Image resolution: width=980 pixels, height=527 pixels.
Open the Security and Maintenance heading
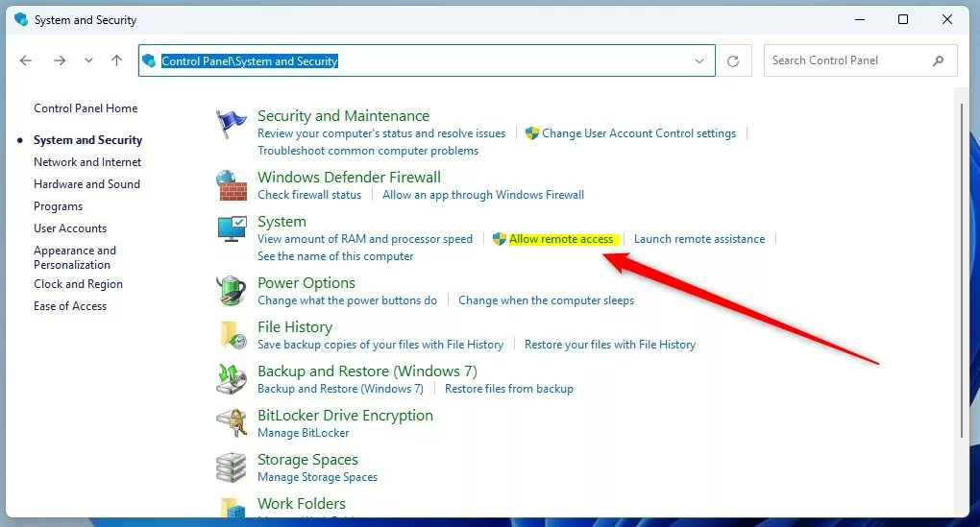[x=343, y=115]
